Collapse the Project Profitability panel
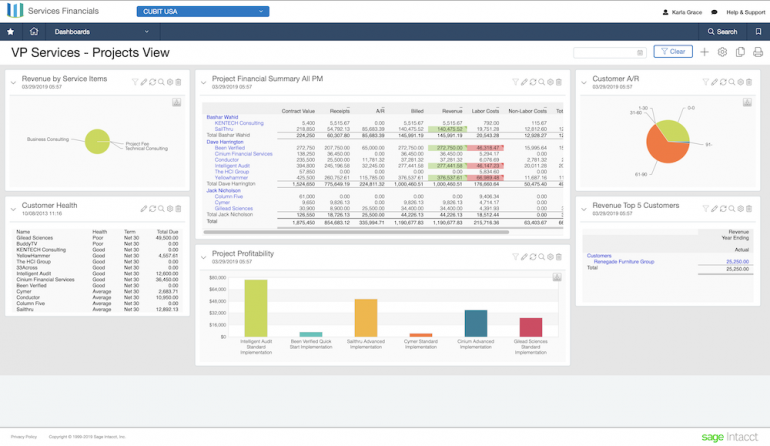The image size is (770, 446). tap(203, 257)
